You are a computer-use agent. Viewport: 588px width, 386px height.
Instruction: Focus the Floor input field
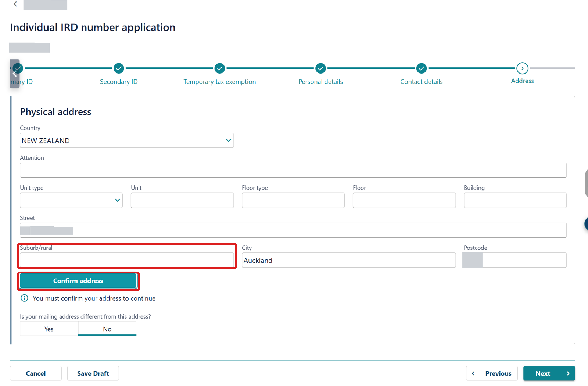tap(404, 200)
